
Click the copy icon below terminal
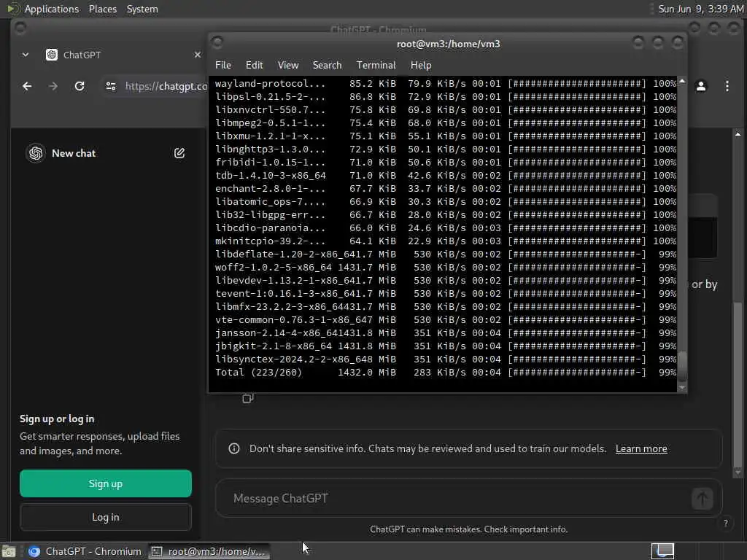point(247,398)
